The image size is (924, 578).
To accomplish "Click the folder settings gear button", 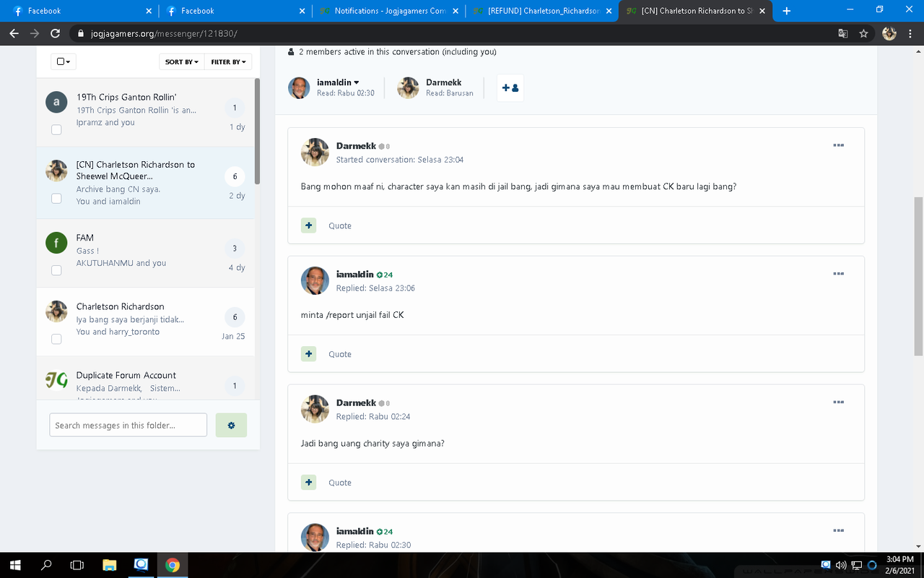I will [x=231, y=425].
